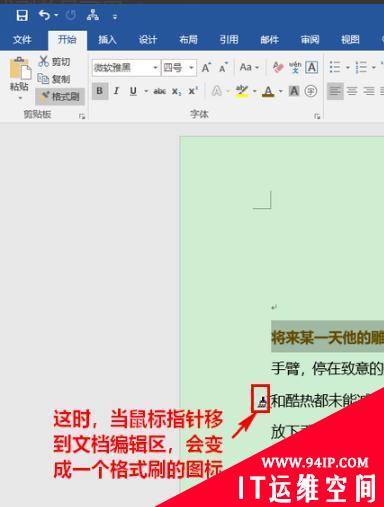
Task: Click the Clear Formatting eraser icon
Action: click(x=278, y=67)
